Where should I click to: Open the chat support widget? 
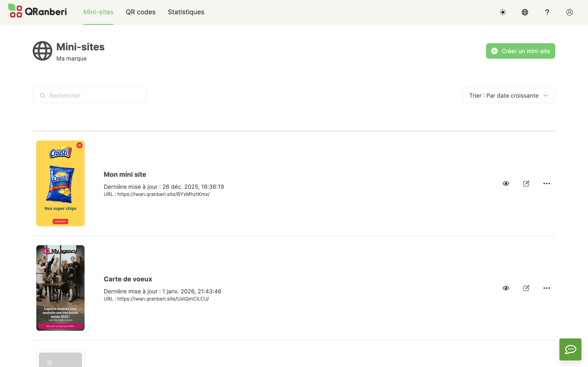(x=570, y=349)
